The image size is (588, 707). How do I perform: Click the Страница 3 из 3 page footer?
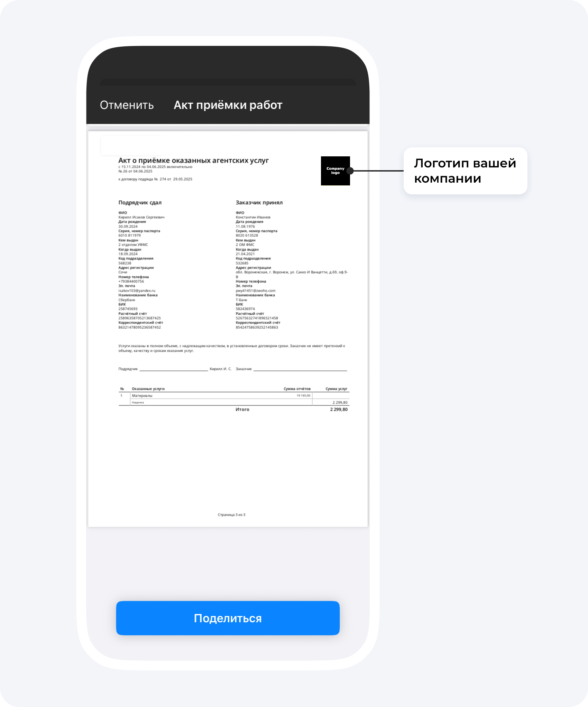tap(231, 515)
